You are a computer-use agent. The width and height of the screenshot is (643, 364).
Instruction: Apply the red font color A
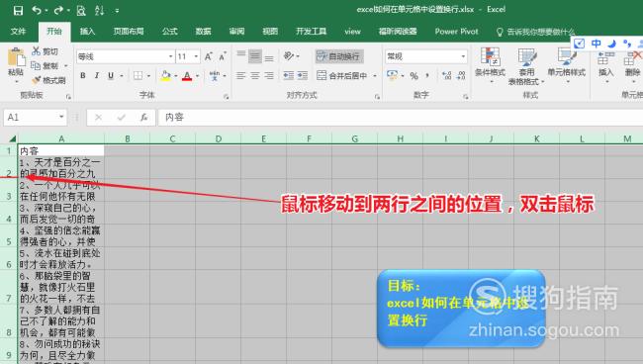tap(187, 75)
